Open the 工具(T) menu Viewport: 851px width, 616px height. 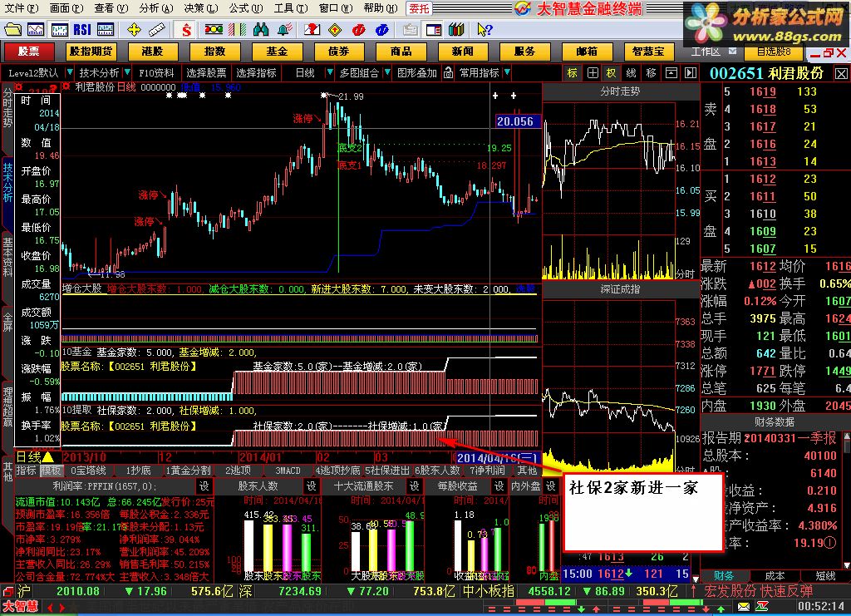tap(290, 8)
